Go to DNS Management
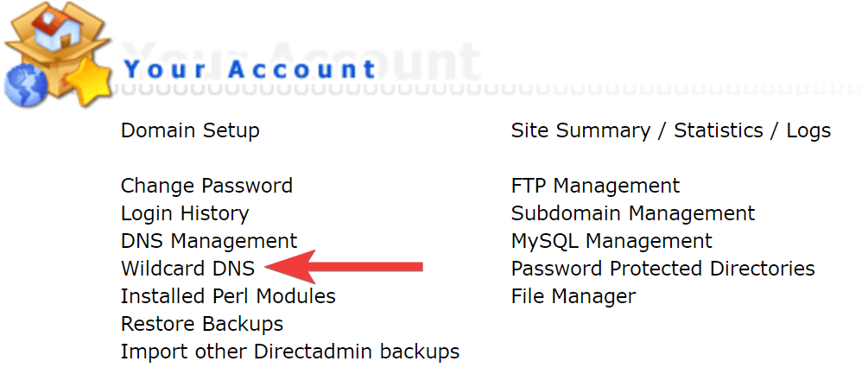The image size is (868, 374). [209, 241]
